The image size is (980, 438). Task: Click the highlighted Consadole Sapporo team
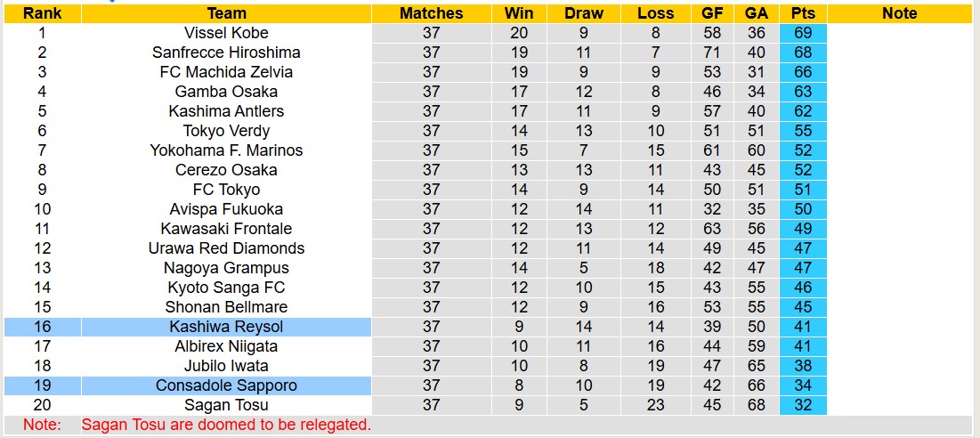point(226,385)
